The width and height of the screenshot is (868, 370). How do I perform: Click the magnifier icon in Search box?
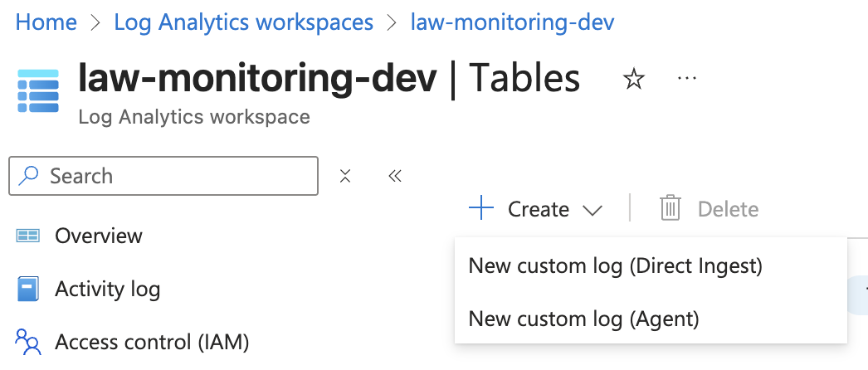point(28,176)
